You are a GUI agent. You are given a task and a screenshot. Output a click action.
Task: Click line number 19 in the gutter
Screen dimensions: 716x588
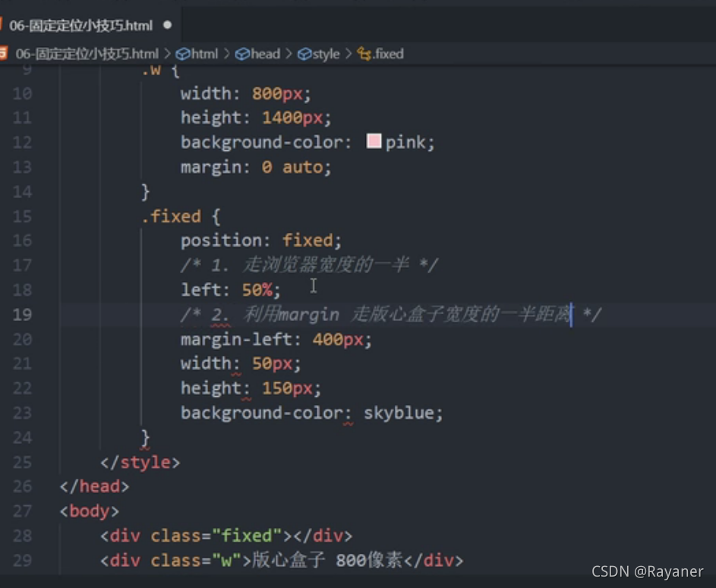(x=22, y=315)
